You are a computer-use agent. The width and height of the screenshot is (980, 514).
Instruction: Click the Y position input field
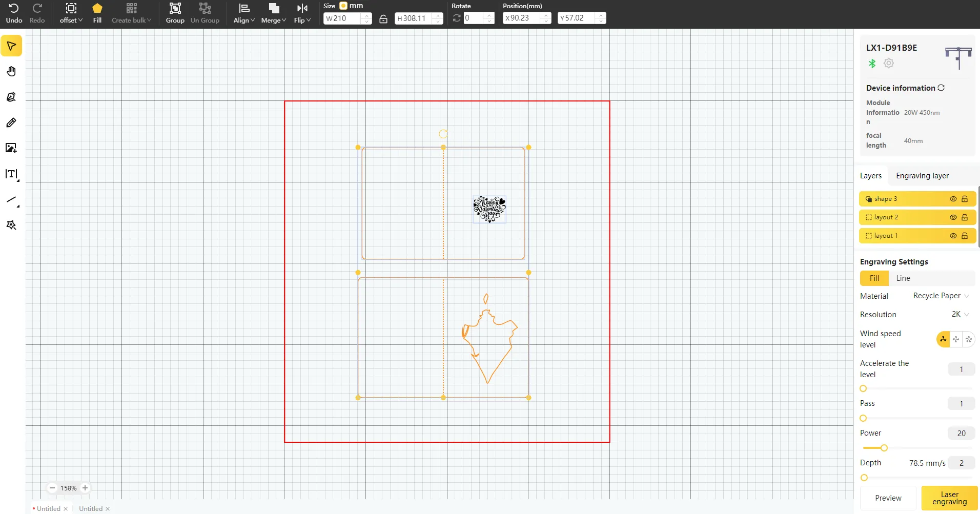(577, 18)
